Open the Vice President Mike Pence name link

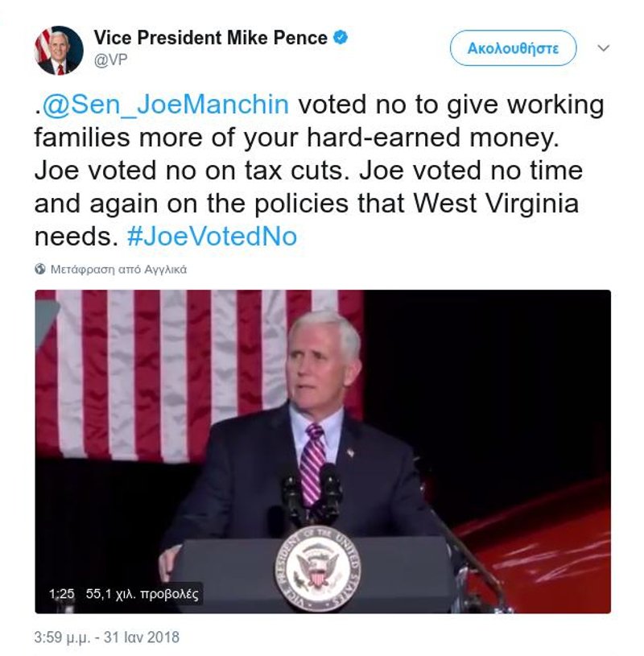pyautogui.click(x=210, y=38)
